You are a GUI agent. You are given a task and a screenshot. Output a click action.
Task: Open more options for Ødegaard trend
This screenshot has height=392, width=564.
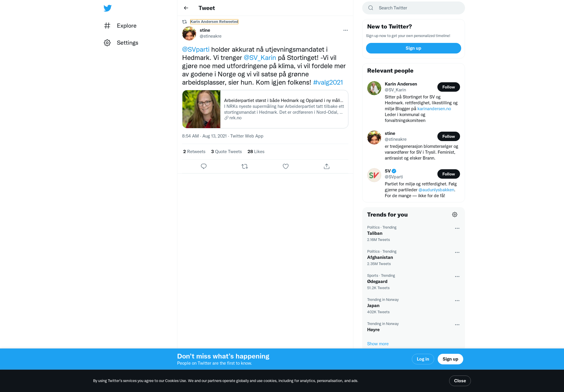pyautogui.click(x=457, y=277)
